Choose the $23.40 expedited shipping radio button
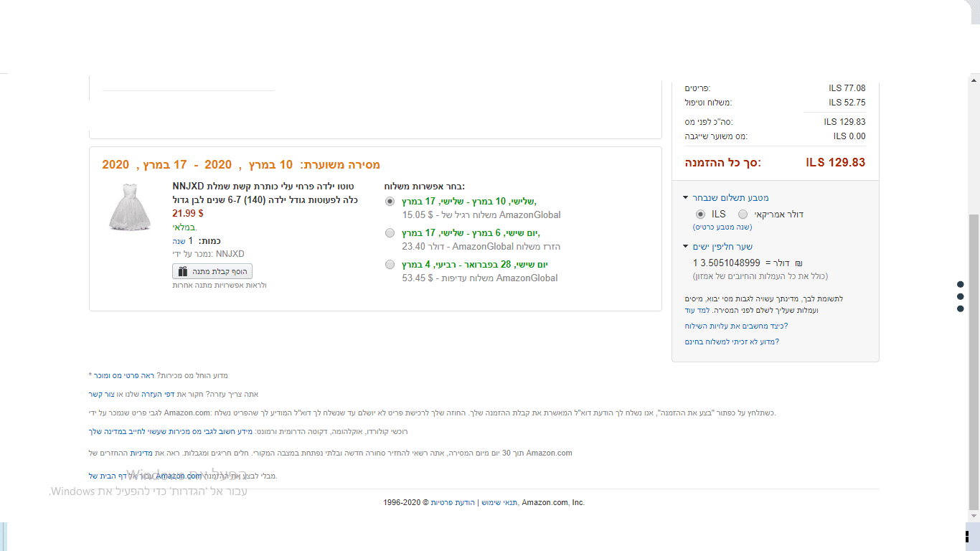 pyautogui.click(x=390, y=233)
